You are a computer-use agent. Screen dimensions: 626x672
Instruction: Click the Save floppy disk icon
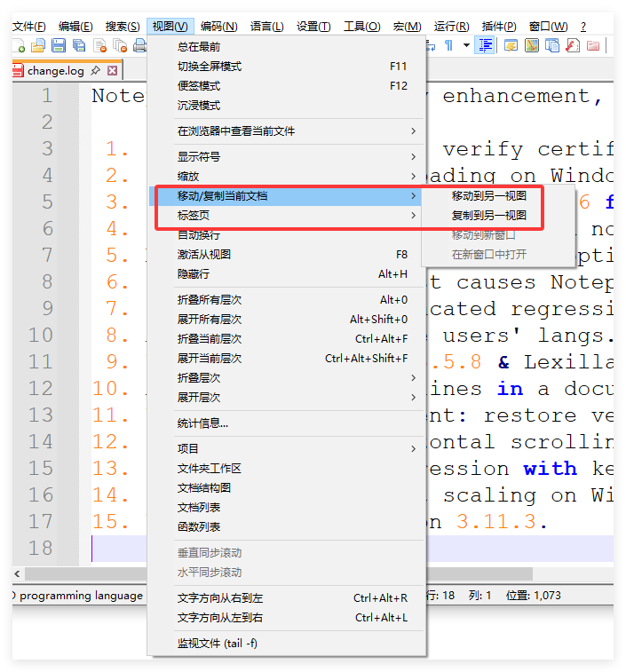click(x=59, y=45)
